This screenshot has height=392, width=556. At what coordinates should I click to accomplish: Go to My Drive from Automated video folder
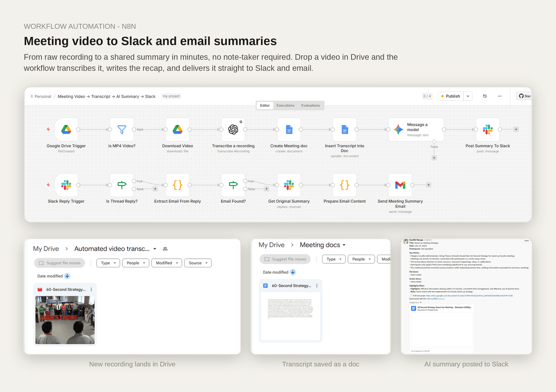(x=46, y=249)
